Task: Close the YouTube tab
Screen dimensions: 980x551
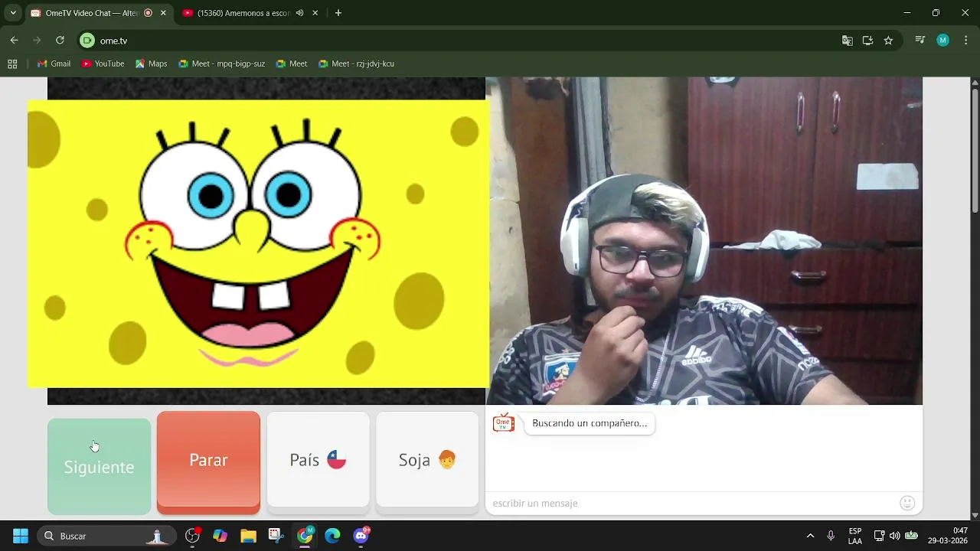Action: (x=315, y=13)
